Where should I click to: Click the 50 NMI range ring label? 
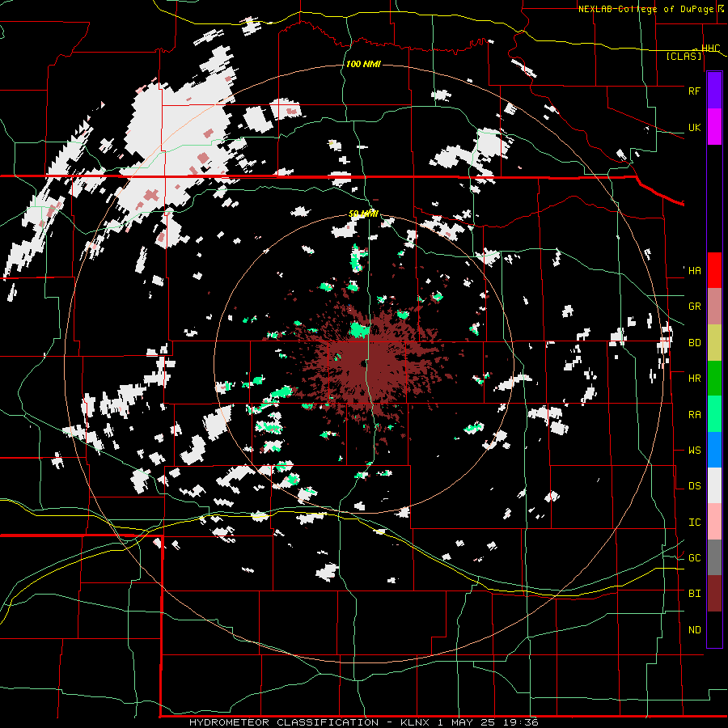[x=363, y=214]
